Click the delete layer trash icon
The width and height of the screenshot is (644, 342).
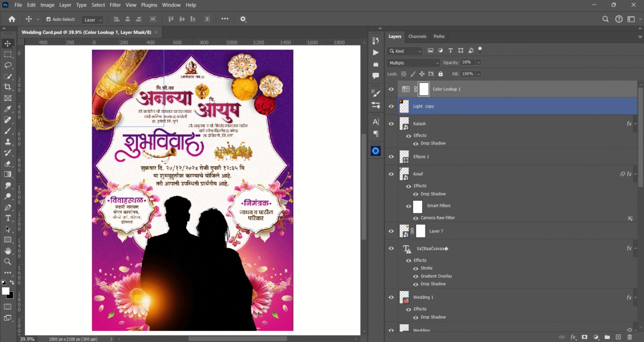click(629, 337)
